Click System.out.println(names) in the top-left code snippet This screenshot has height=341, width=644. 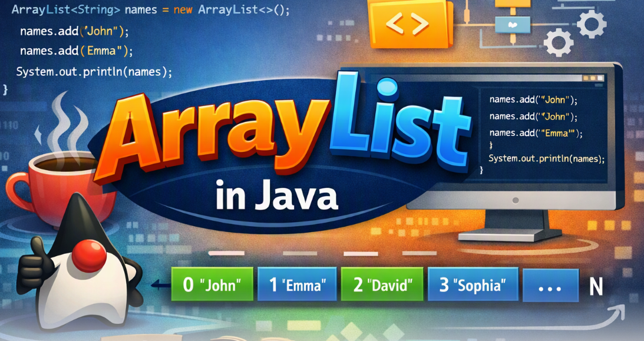pos(94,72)
